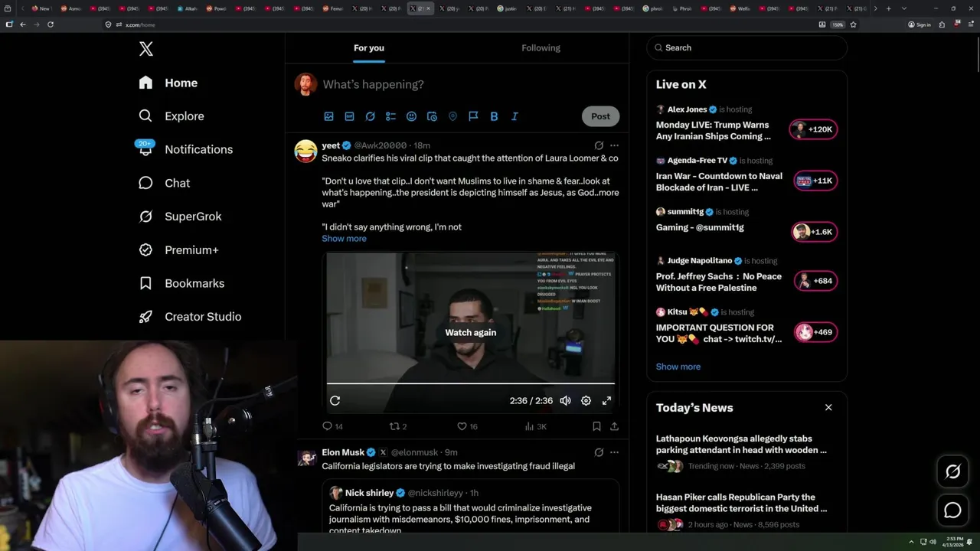980x551 pixels.
Task: Expand yeet's post with Show more
Action: click(x=344, y=239)
